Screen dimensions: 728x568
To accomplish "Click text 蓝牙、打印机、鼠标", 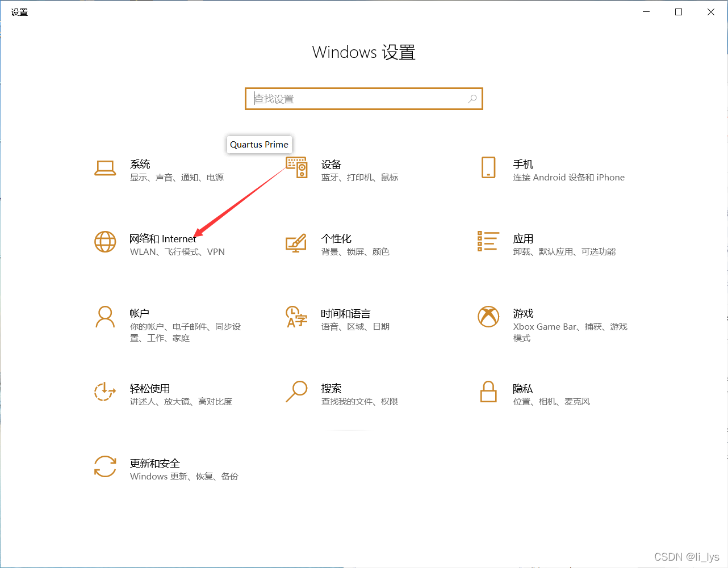I will click(360, 178).
